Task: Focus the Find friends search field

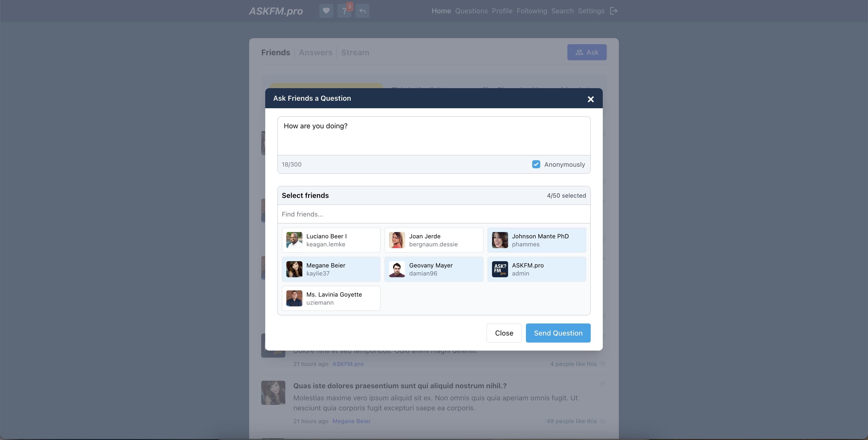Action: [x=434, y=214]
